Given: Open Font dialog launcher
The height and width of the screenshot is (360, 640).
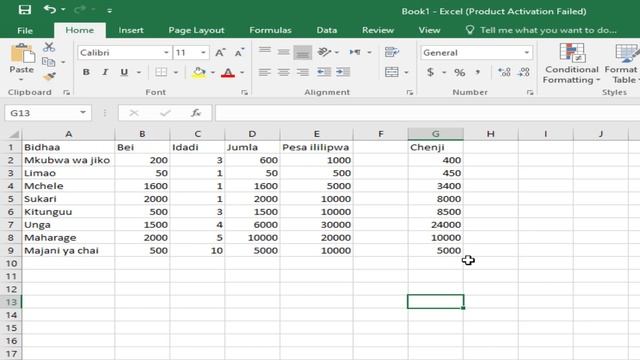Looking at the screenshot, I should [244, 93].
